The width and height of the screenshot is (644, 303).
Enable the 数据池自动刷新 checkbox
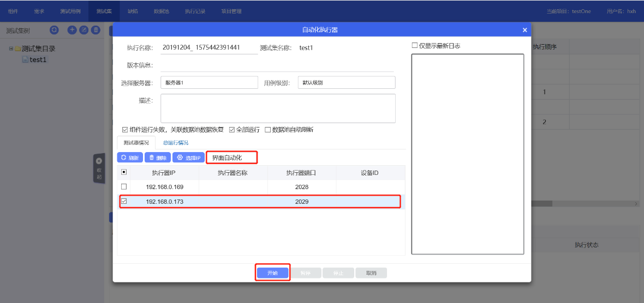(267, 130)
